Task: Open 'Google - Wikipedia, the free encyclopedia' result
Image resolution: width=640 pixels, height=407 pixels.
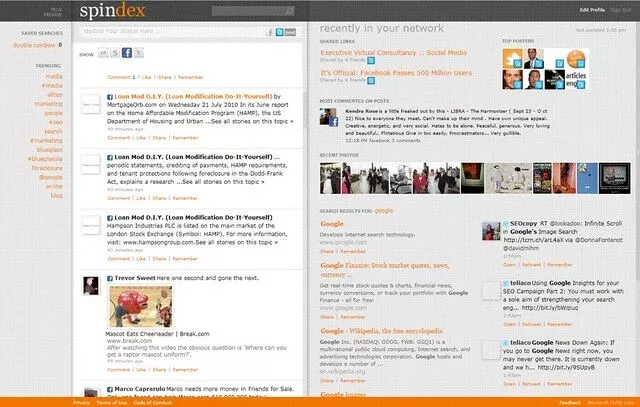Action: tap(381, 331)
